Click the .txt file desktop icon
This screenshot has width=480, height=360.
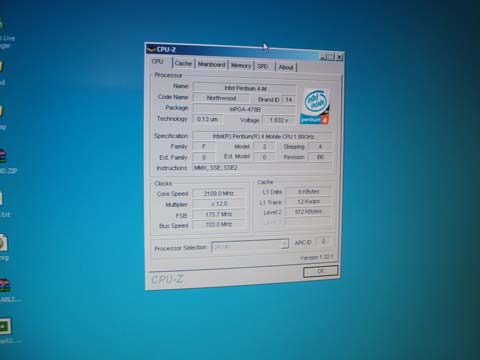pyautogui.click(x=3, y=204)
